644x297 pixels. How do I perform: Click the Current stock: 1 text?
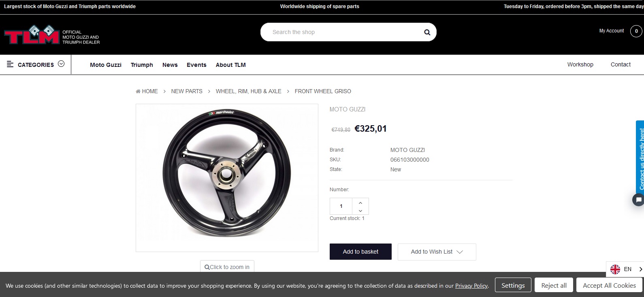click(x=347, y=218)
